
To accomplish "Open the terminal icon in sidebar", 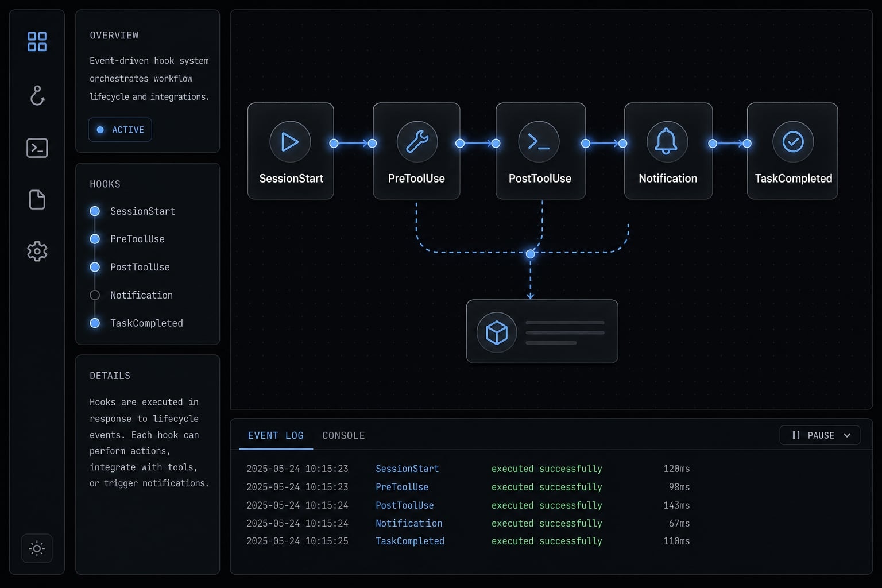I will (37, 148).
